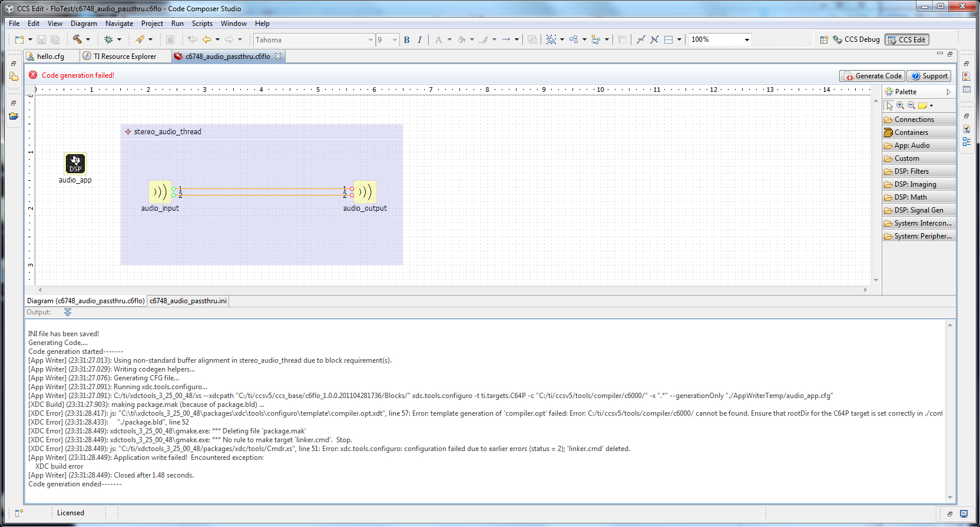Open the Palette note tool dropdown
The width and height of the screenshot is (980, 527).
(x=931, y=105)
